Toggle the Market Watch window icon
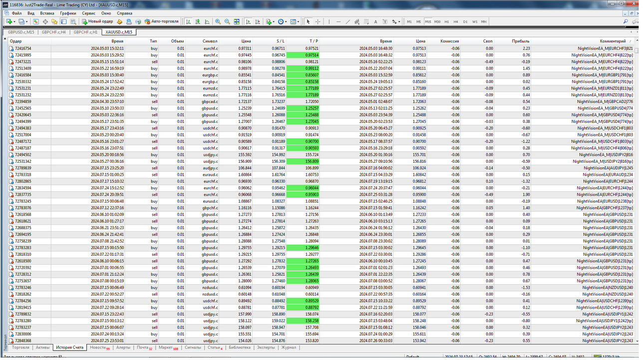Viewport: 644px width, 363px height. 36,21
